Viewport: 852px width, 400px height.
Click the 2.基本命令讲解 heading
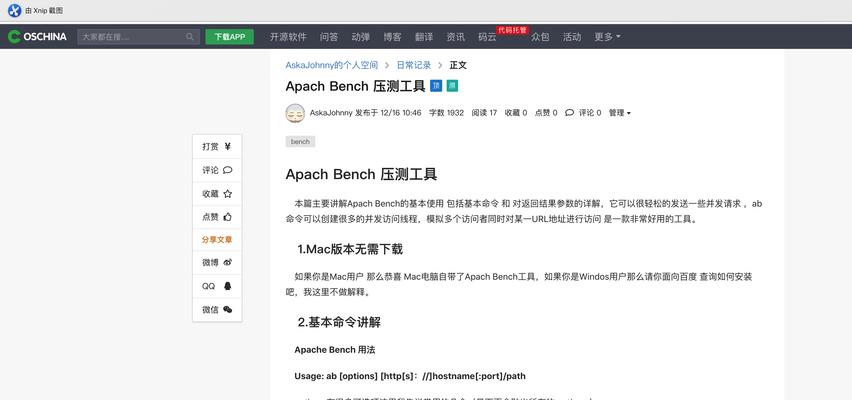[x=339, y=322]
